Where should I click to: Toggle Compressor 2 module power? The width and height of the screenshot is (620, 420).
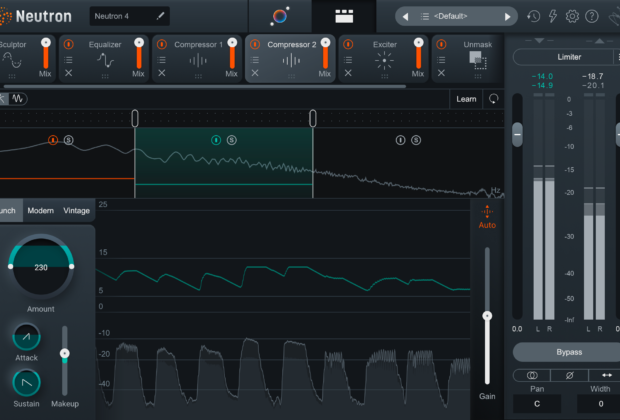[255, 44]
